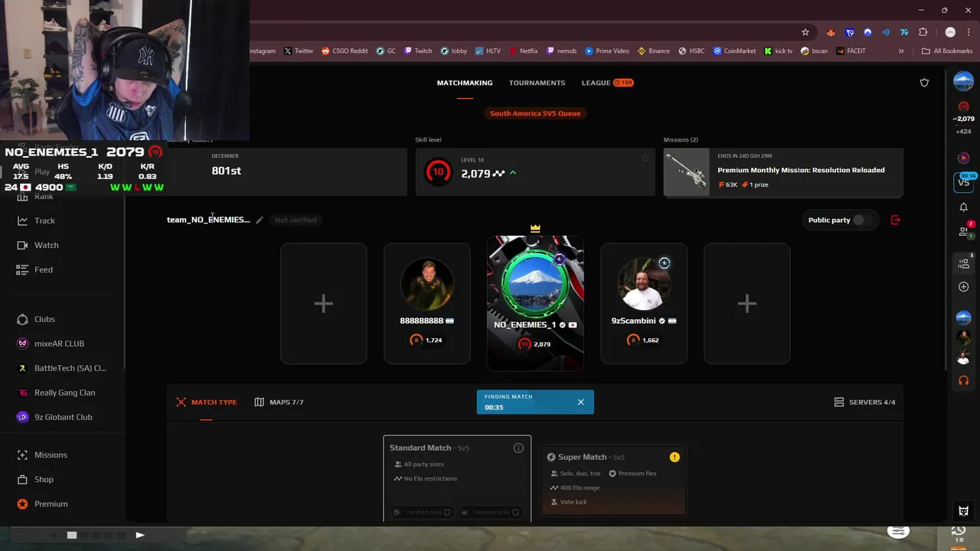Edit team name with pencil icon
The width and height of the screenshot is (980, 551).
[260, 220]
